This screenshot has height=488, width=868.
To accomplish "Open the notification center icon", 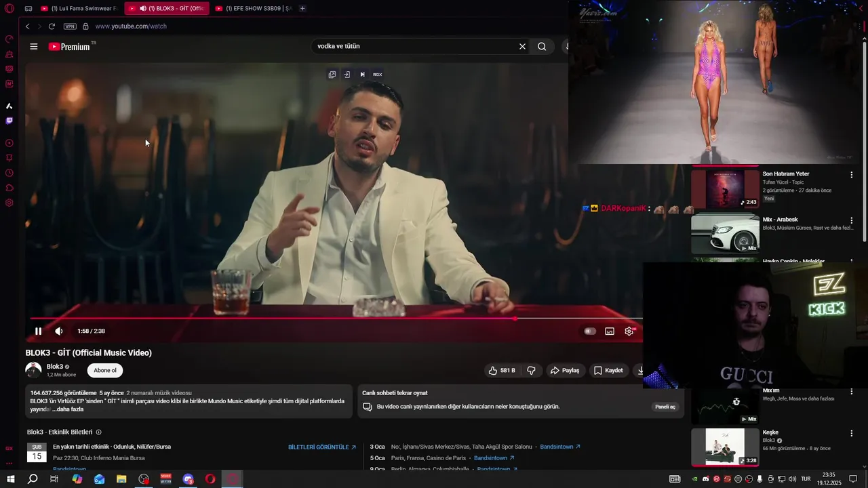I will (853, 479).
